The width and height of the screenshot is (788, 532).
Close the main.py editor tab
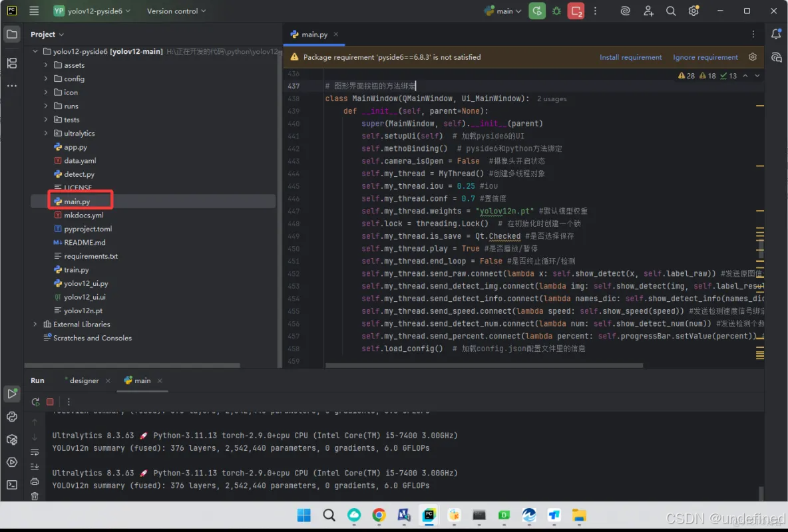tap(335, 34)
